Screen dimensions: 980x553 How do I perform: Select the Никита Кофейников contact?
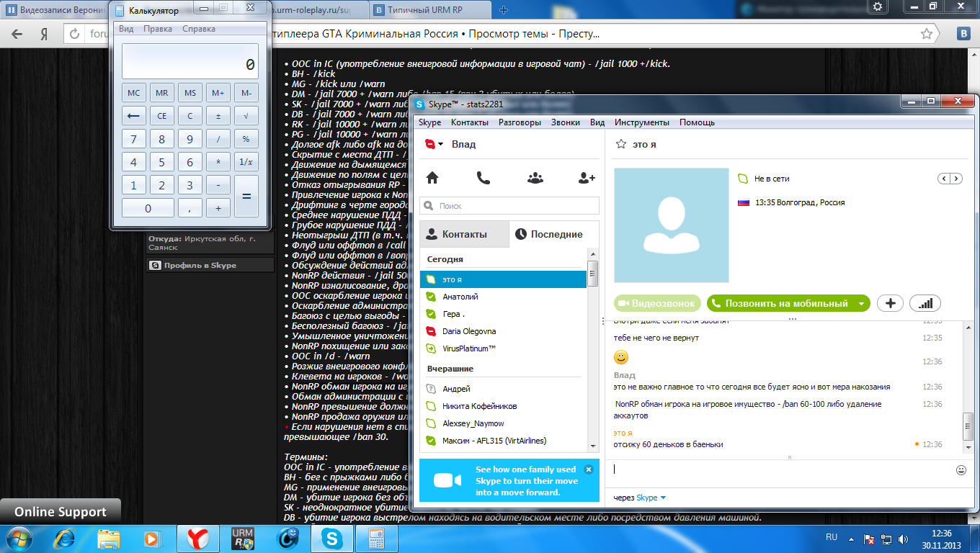pyautogui.click(x=503, y=406)
